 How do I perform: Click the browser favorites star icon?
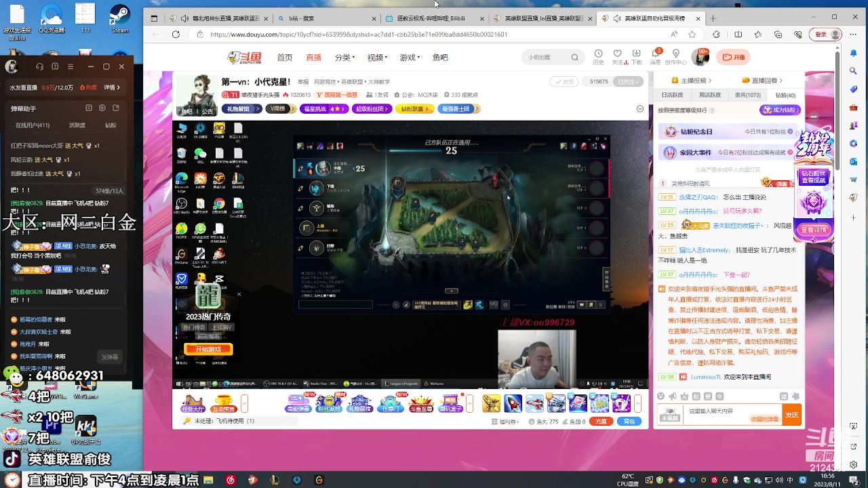[692, 35]
